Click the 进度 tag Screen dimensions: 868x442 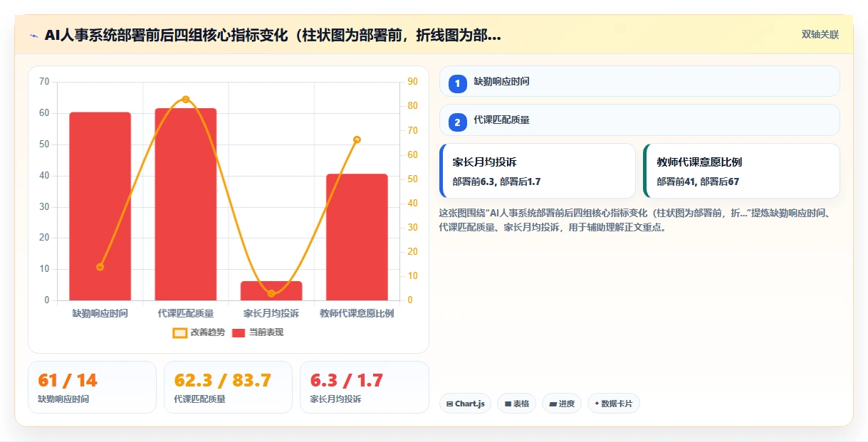(x=562, y=404)
